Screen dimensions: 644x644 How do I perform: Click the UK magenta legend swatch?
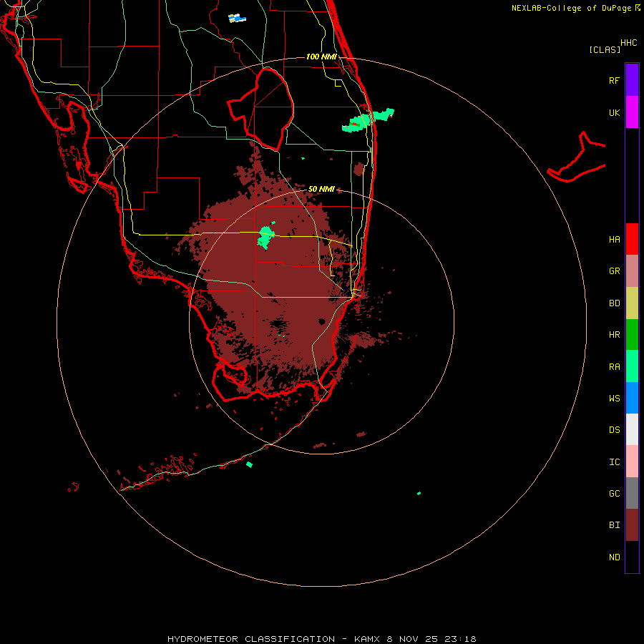(632, 112)
